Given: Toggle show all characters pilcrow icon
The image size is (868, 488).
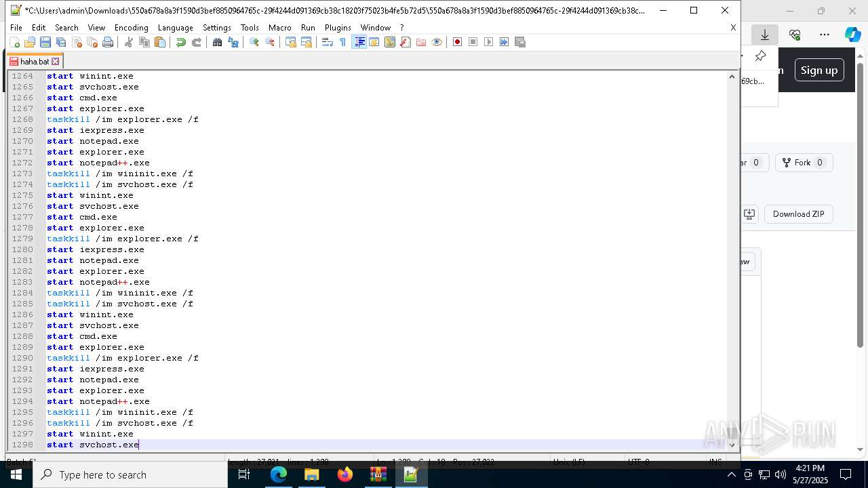Looking at the screenshot, I should click(x=342, y=42).
